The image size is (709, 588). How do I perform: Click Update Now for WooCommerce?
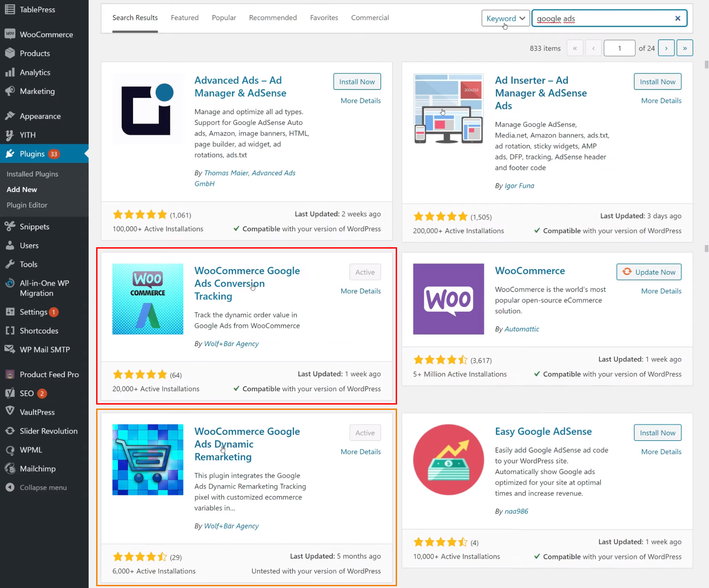click(x=649, y=272)
